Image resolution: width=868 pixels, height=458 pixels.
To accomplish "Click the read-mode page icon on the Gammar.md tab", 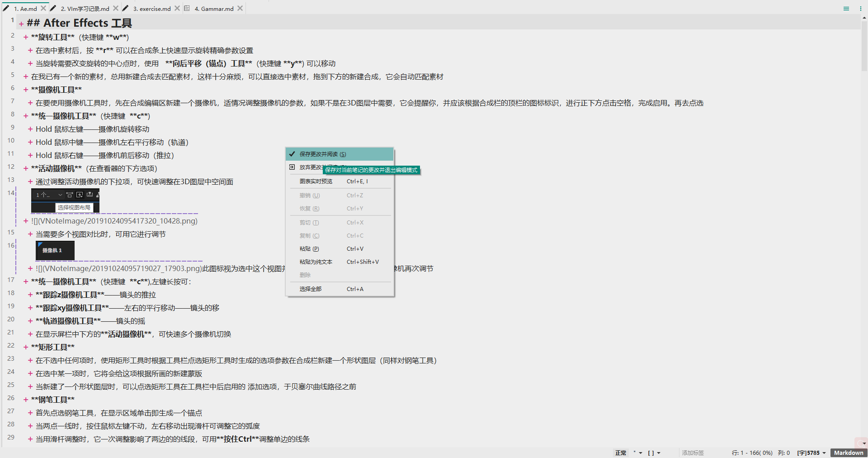I will [x=187, y=8].
